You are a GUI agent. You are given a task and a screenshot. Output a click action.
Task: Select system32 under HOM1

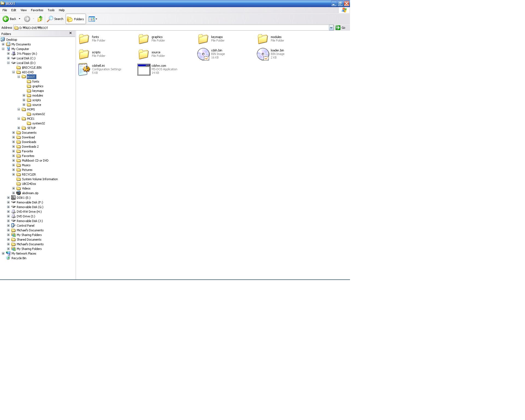click(x=39, y=114)
